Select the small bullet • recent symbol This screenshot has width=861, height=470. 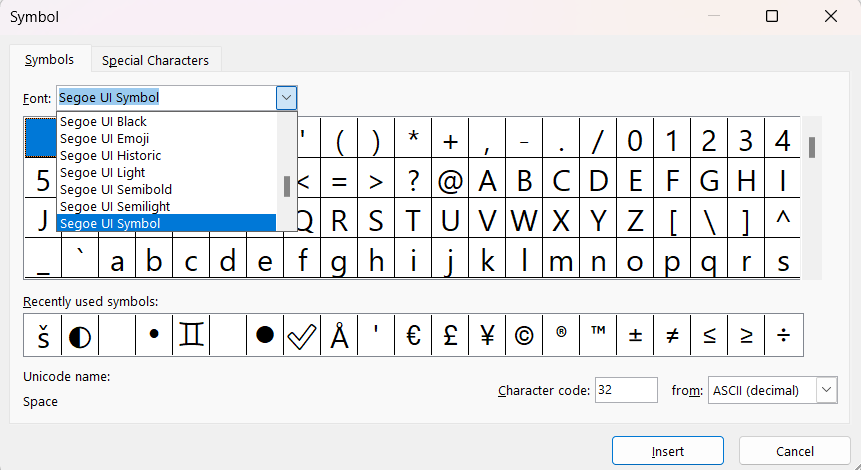[x=154, y=335]
